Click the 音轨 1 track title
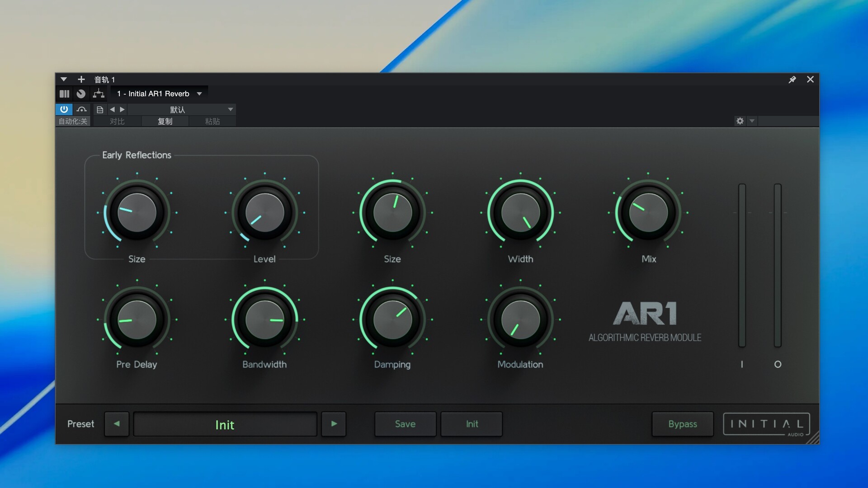 point(104,80)
